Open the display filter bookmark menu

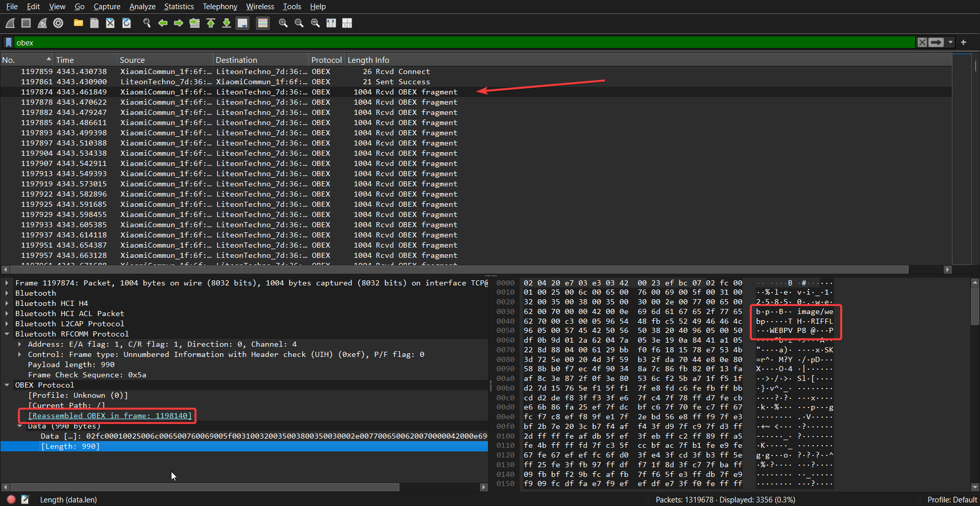click(x=9, y=42)
